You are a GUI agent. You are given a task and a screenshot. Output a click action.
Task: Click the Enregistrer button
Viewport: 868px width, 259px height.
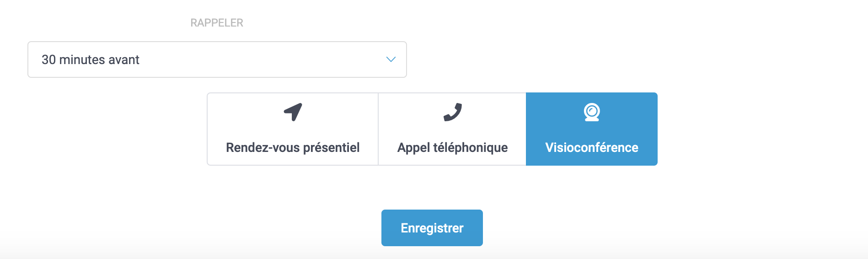432,228
